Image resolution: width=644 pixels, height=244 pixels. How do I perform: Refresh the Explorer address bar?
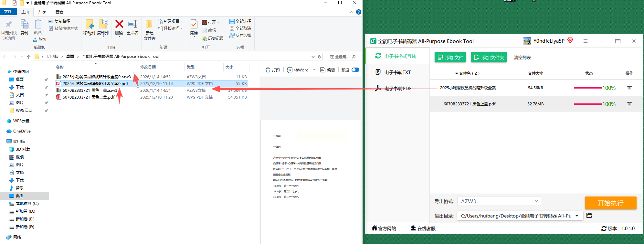coord(320,57)
